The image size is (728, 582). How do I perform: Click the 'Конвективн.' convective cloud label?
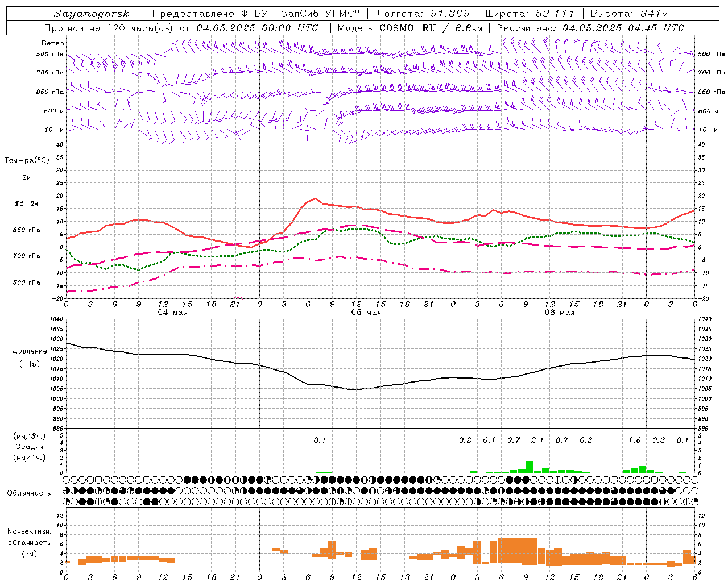click(x=30, y=531)
